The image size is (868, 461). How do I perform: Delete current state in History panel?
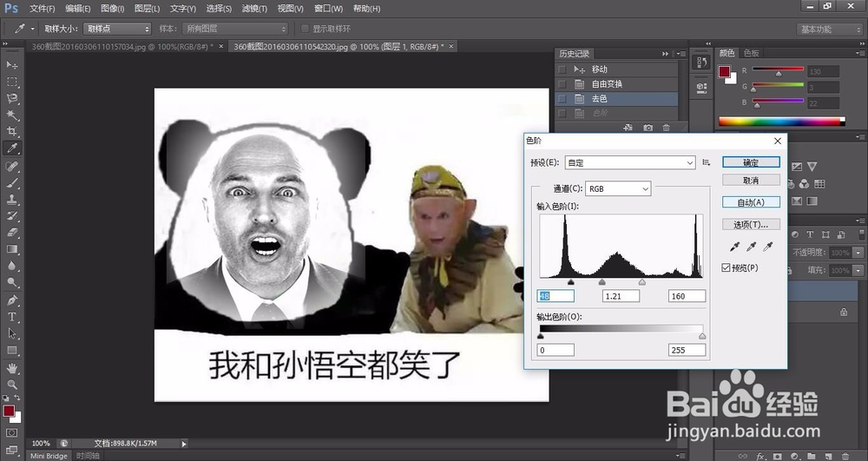[x=667, y=128]
